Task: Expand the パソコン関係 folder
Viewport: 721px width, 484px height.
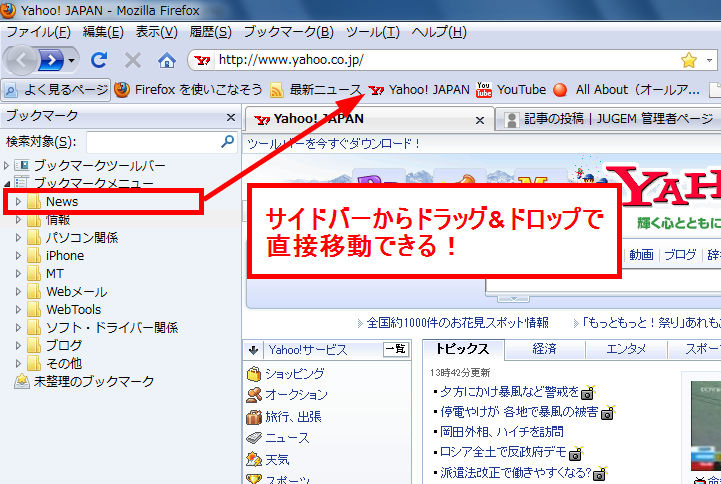Action: click(18, 238)
